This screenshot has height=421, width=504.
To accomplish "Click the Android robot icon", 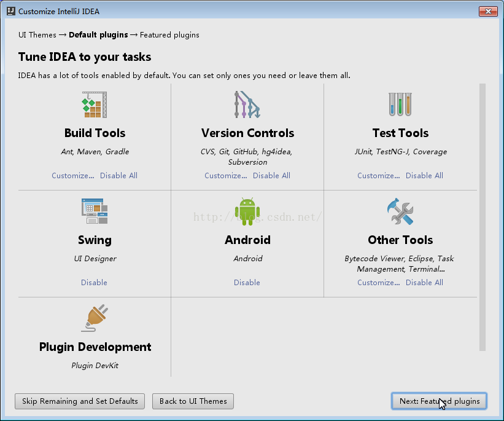I will (247, 211).
